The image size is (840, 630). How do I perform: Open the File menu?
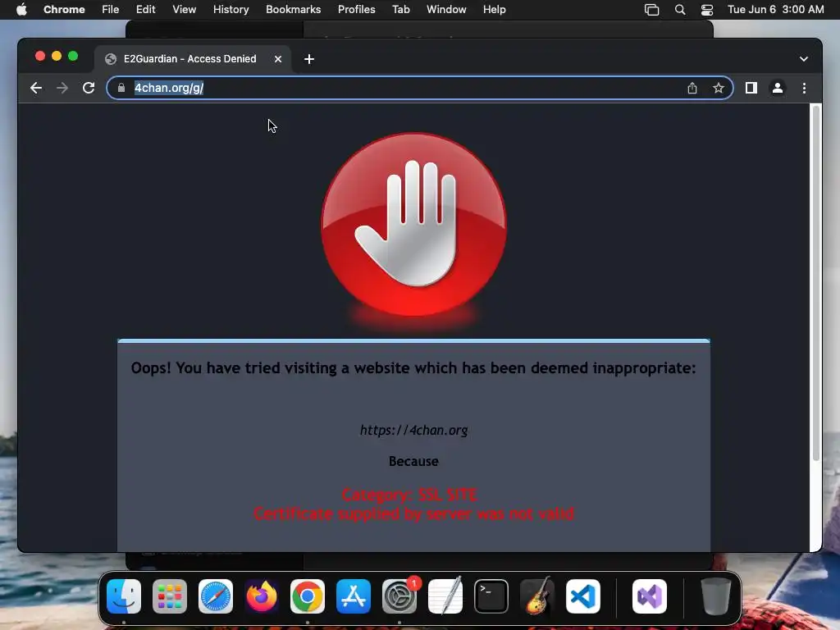[x=111, y=10]
